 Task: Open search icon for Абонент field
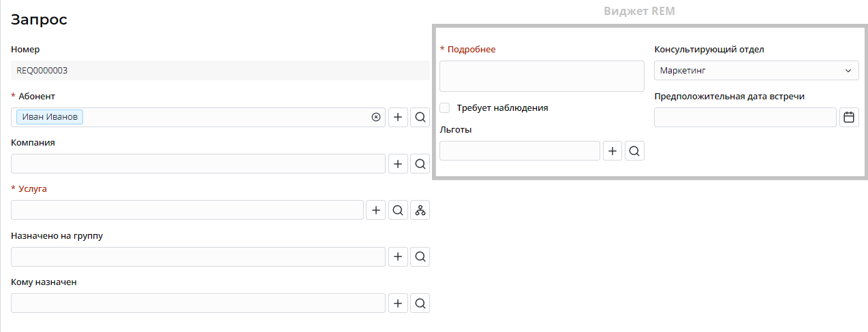[420, 117]
